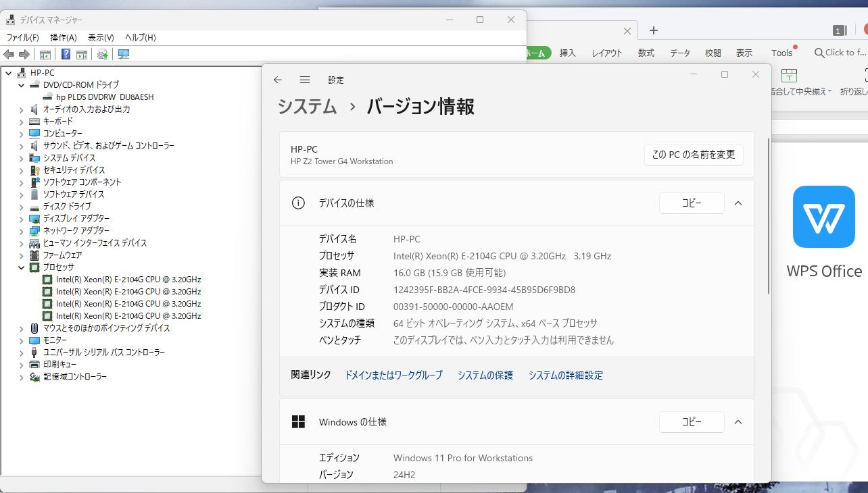Click the Show/Hide console tree toolbar icon
This screenshot has height=493, width=868.
click(45, 55)
